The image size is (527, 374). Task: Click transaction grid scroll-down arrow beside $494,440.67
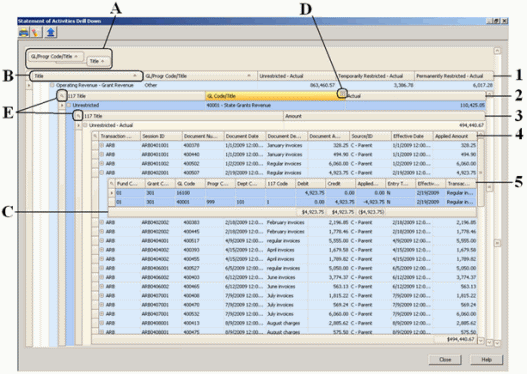pos(481,341)
